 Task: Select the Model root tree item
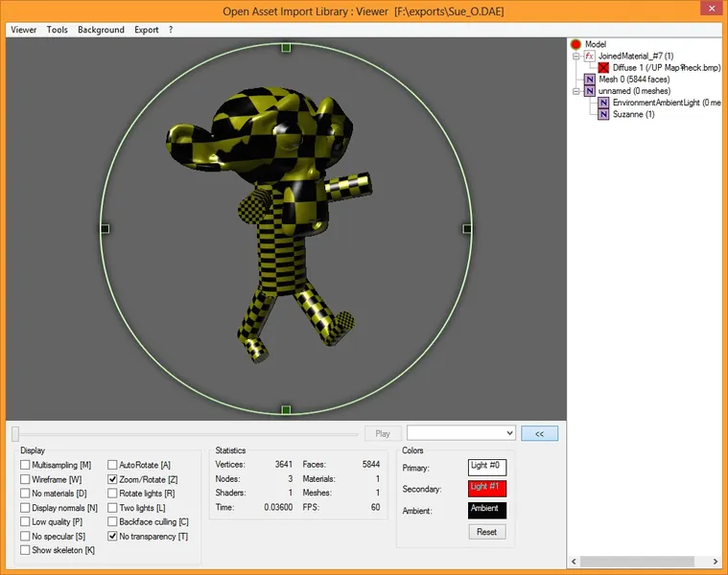596,44
